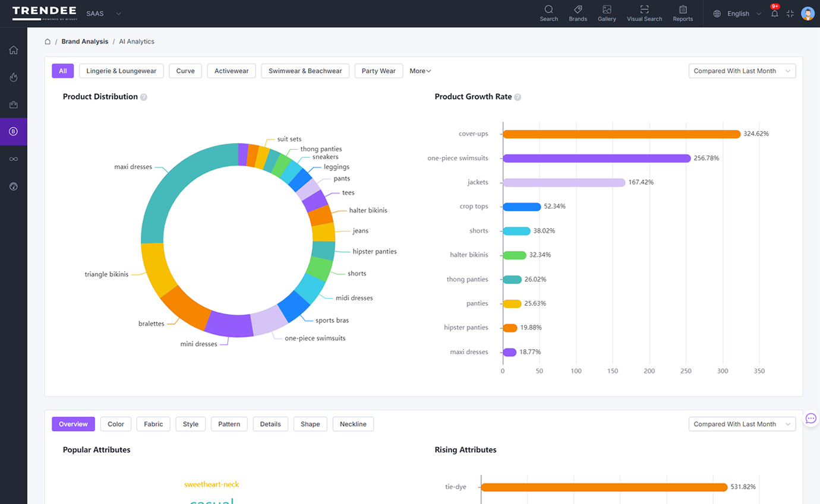Filter by Activewear
Viewport: 820px width, 504px height.
pos(232,71)
